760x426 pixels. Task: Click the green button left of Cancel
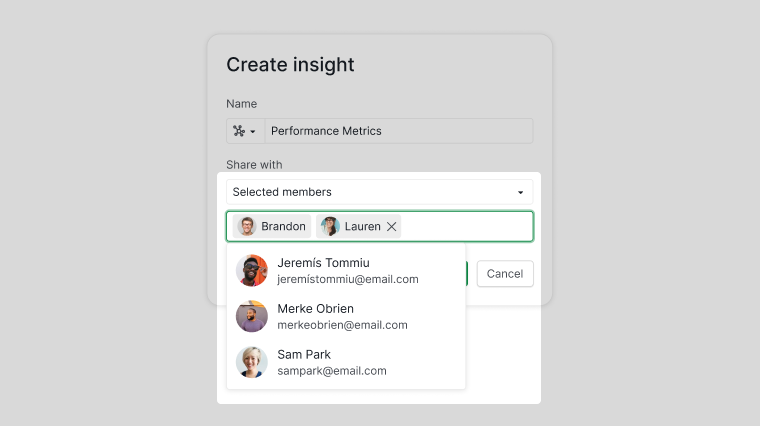tap(467, 274)
